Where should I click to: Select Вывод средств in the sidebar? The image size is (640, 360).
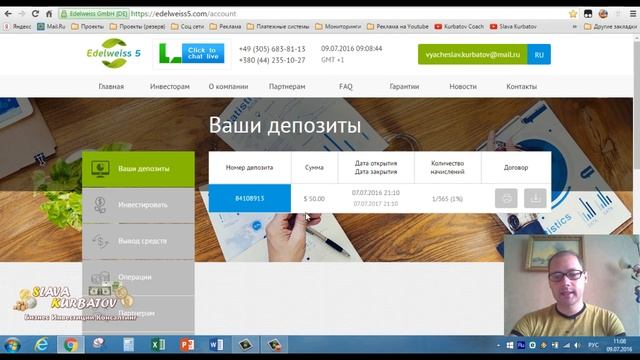[x=138, y=241]
